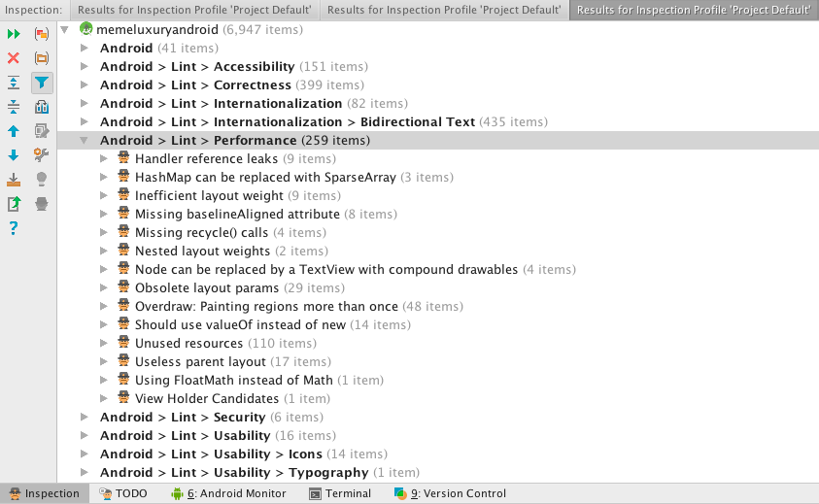Screen dimensions: 819x504
Task: Click the Collapse All toolbar icon
Action: [x=14, y=107]
